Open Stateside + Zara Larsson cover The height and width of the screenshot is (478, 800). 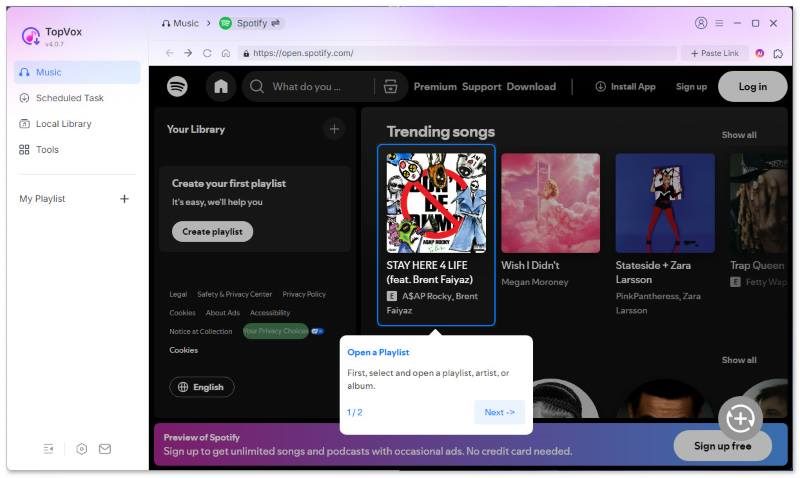pos(665,203)
